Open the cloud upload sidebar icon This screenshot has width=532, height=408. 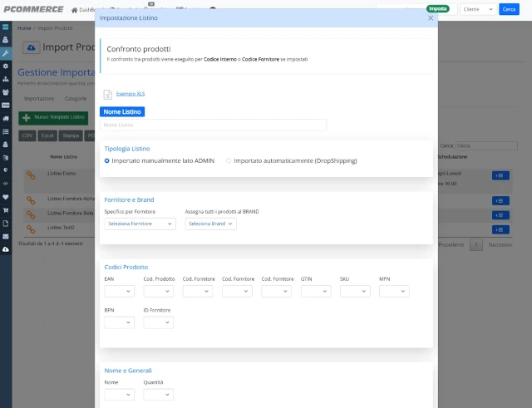tap(6, 249)
